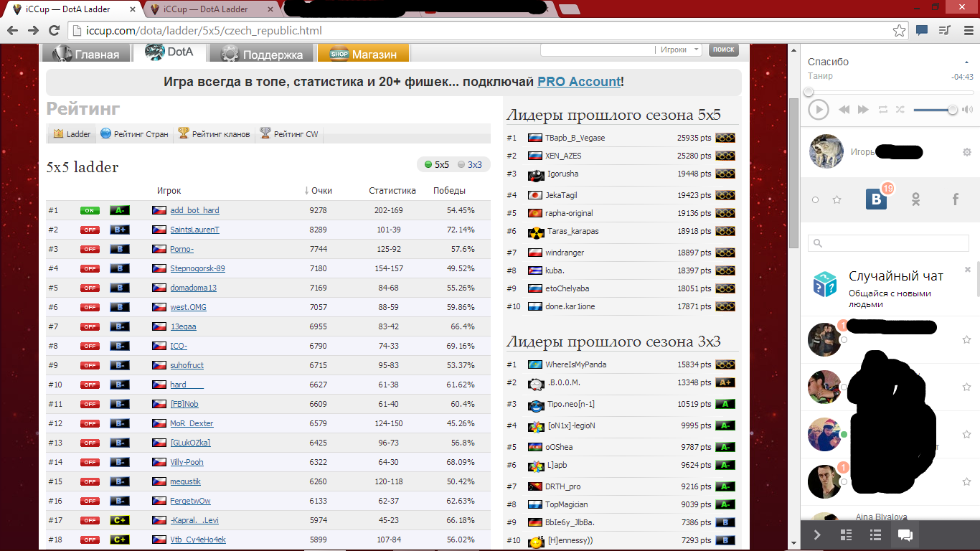Seek on the track progress bar

click(890, 92)
